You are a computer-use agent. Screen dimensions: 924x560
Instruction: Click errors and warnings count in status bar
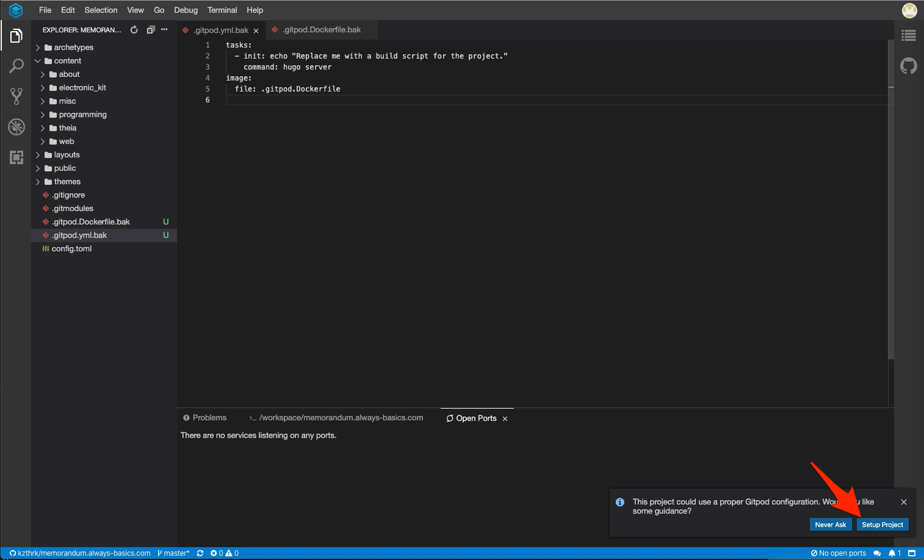pyautogui.click(x=225, y=553)
